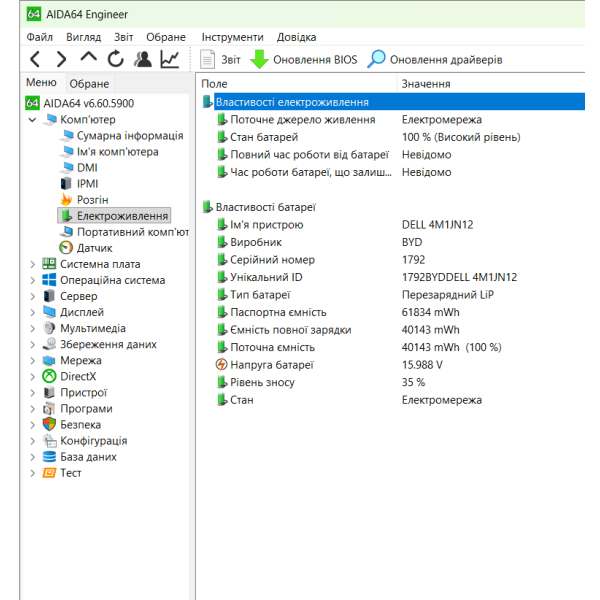Open the Звіт menu in menu bar

(124, 37)
